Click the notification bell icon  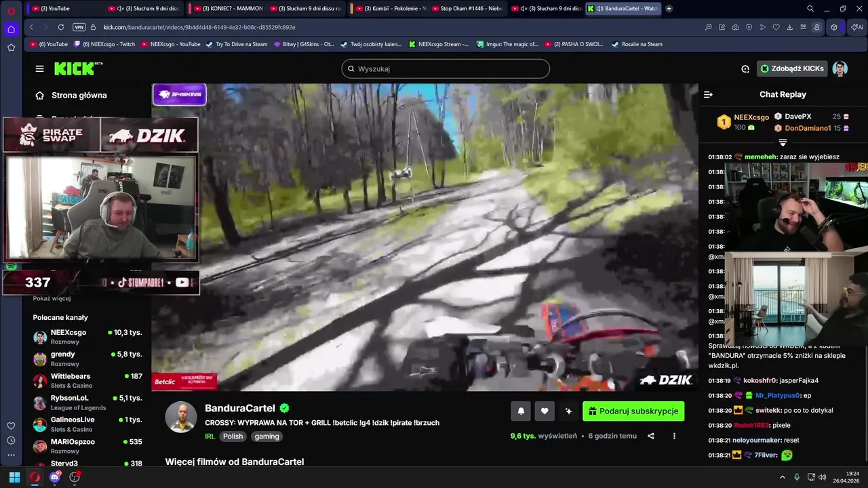click(521, 411)
